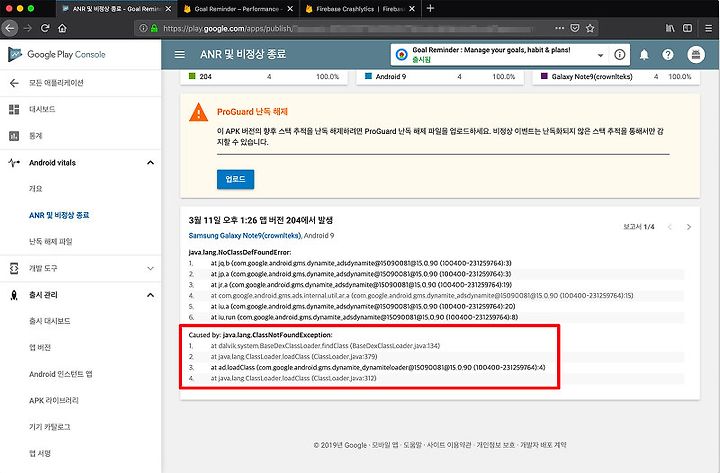
Task: Go to previous crash report arrow
Action: coord(669,227)
